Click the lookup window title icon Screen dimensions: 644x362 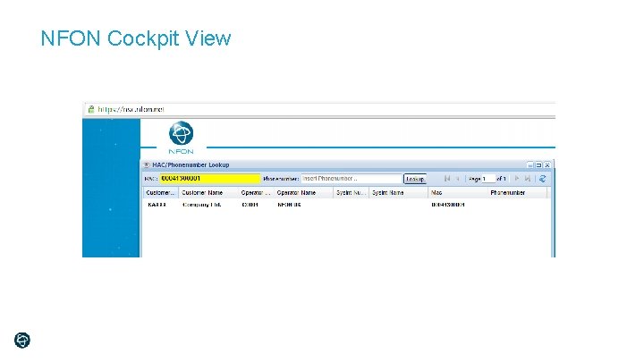(147, 164)
